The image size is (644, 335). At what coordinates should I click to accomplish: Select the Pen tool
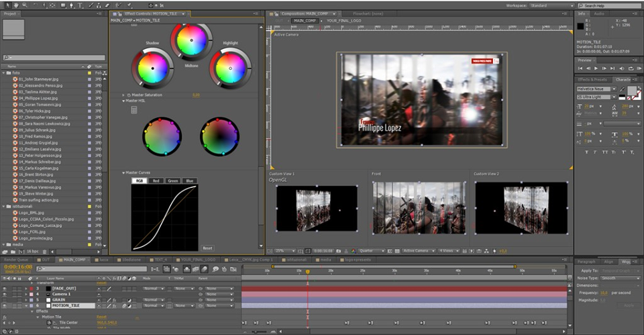(x=72, y=5)
